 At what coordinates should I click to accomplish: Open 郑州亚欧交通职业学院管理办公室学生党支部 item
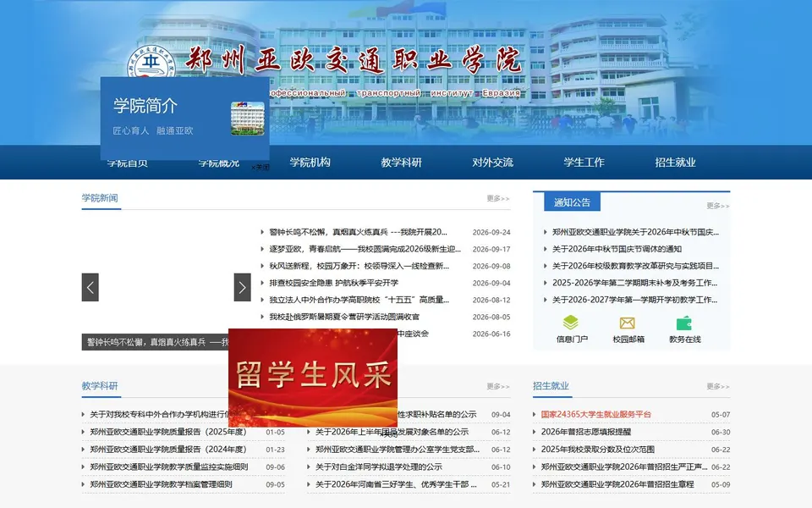[398, 450]
